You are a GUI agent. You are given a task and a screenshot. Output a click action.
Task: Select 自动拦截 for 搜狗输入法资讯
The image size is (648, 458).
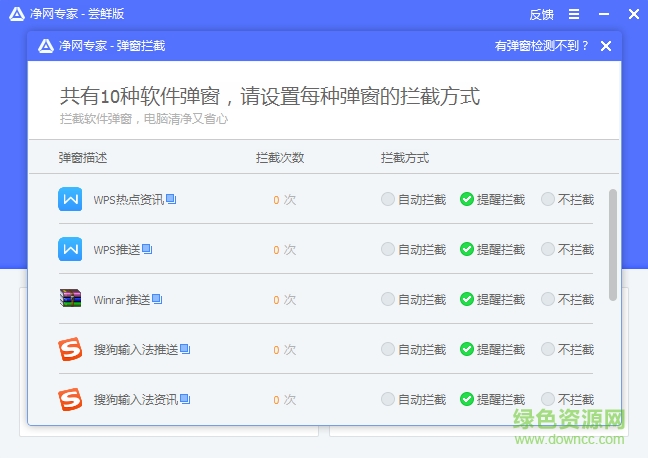(413, 399)
